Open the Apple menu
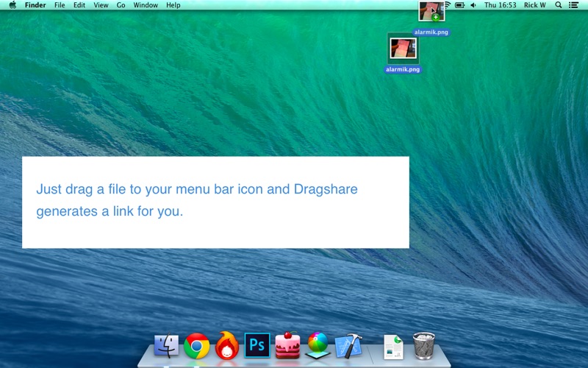This screenshot has height=368, width=588. [12, 5]
